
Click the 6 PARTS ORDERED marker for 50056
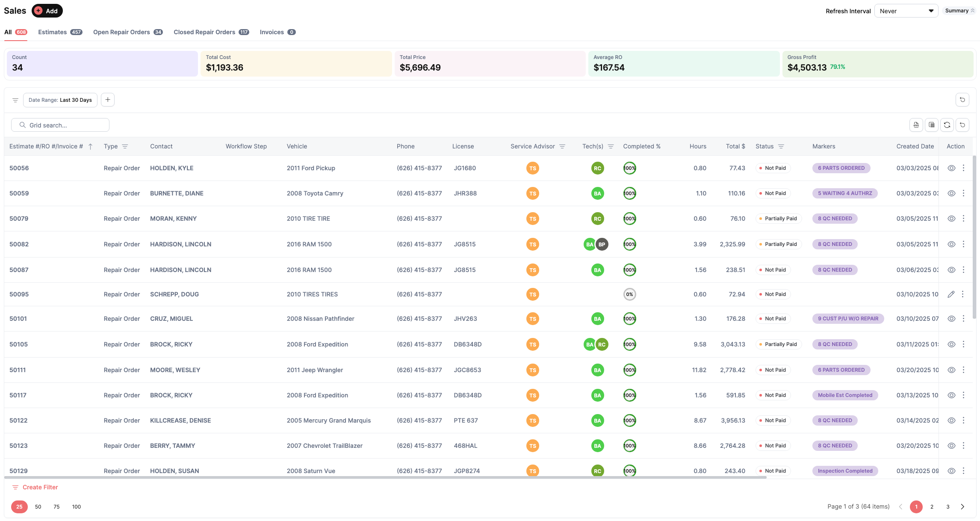pyautogui.click(x=841, y=168)
